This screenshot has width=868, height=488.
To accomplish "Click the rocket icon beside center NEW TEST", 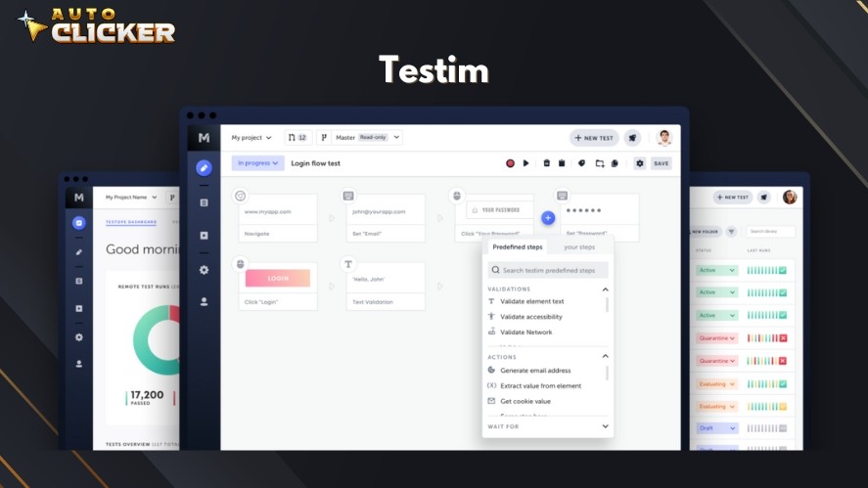I will [x=632, y=138].
